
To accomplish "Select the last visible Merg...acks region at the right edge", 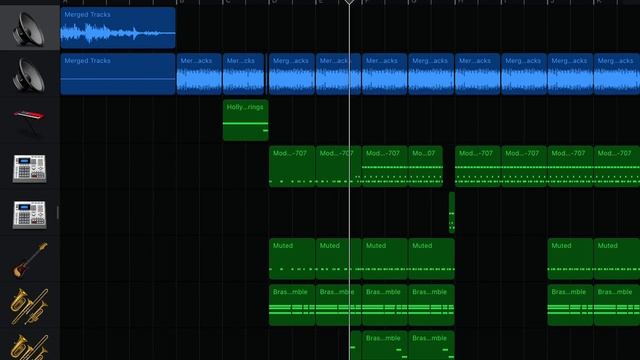I will [x=617, y=74].
